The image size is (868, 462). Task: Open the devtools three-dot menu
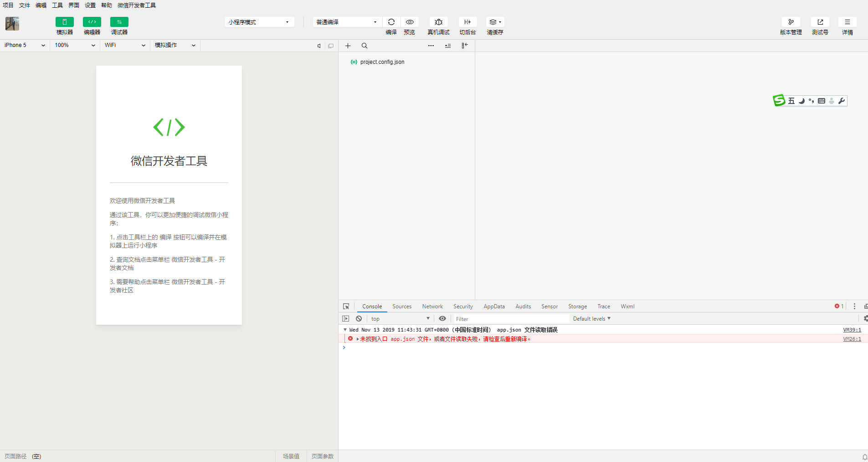pyautogui.click(x=854, y=306)
